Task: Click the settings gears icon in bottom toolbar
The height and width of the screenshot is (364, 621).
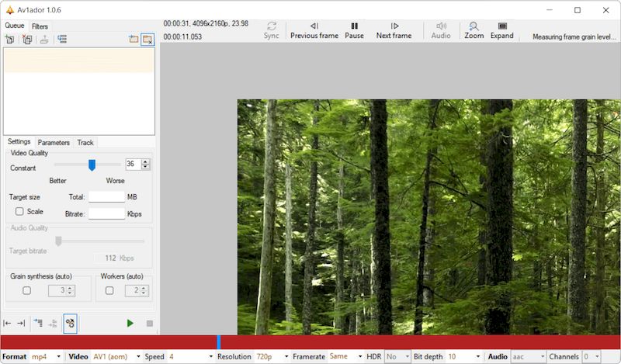Action: click(x=70, y=323)
